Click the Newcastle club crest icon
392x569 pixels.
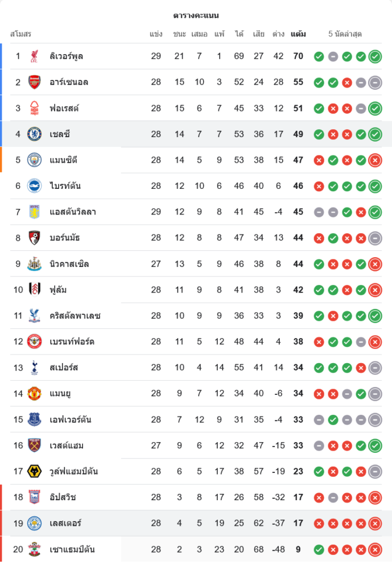35,264
